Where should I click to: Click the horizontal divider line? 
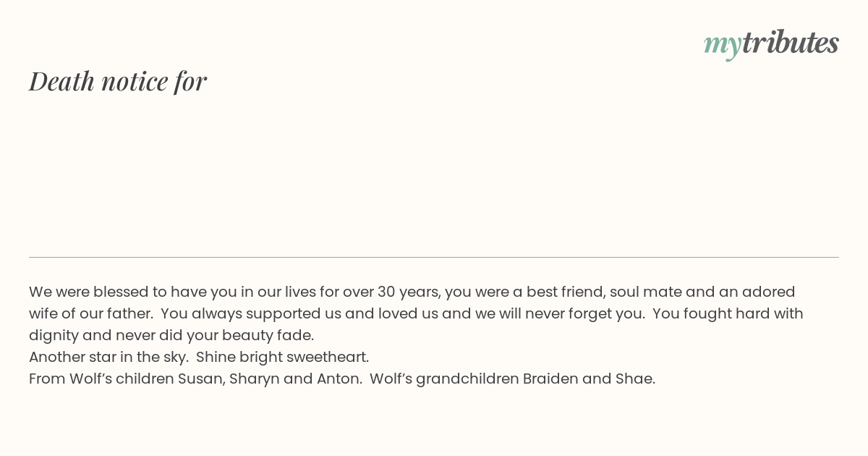[x=434, y=257]
